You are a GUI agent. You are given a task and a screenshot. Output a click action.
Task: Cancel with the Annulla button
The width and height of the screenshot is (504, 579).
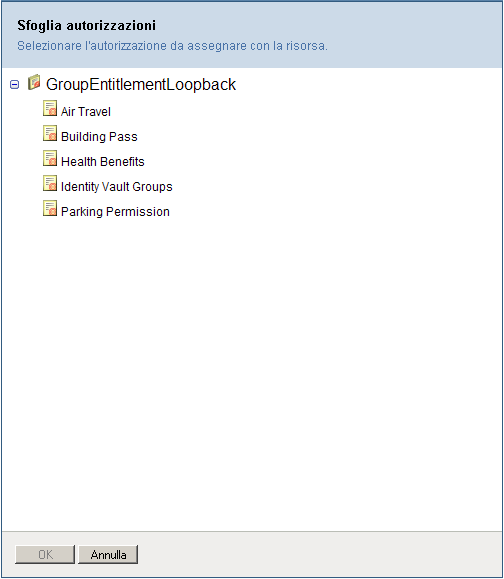pyautogui.click(x=108, y=554)
